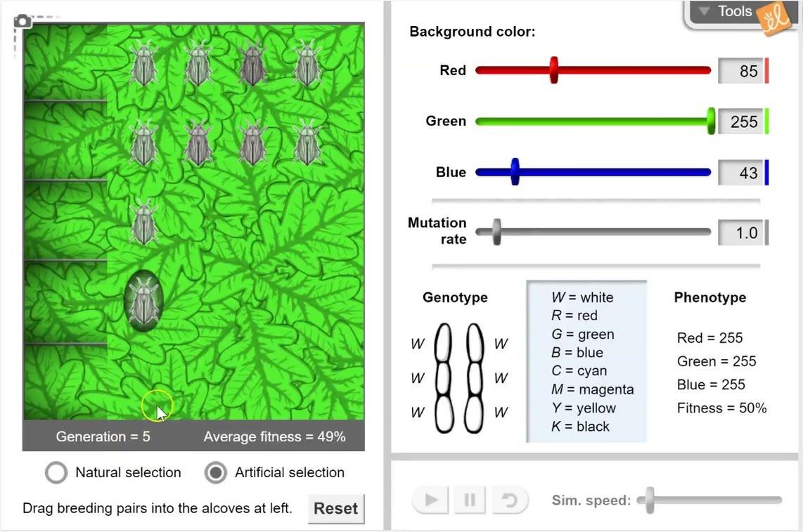
Task: Select the Artificial selection radio button
Action: click(216, 472)
